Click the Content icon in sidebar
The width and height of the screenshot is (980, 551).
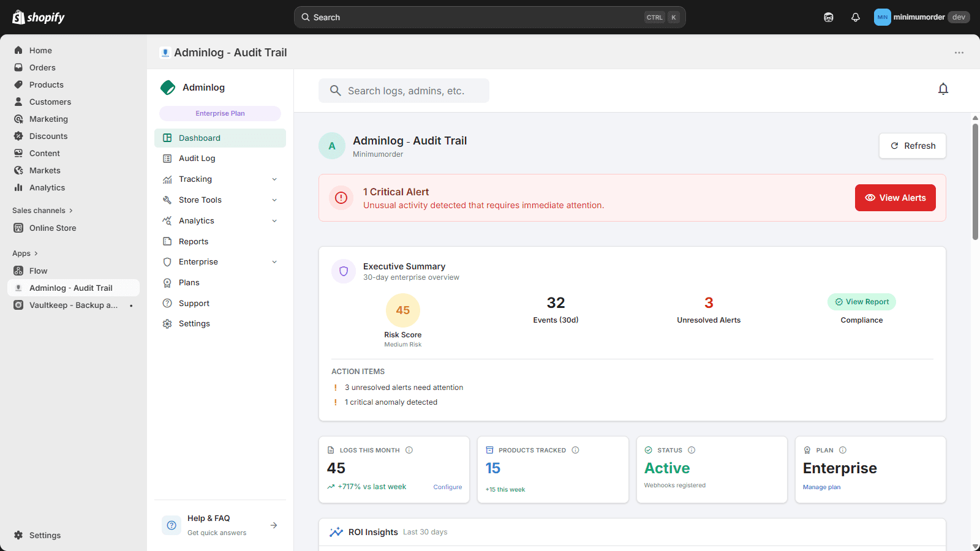(18, 153)
